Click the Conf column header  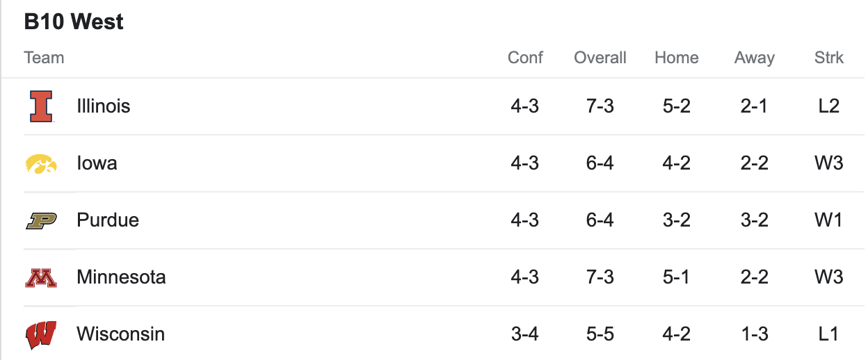tap(525, 58)
